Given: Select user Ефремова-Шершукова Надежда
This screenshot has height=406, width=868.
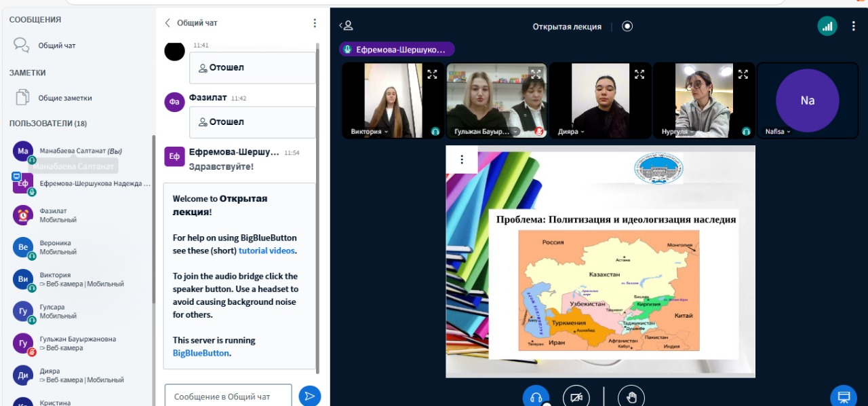Looking at the screenshot, I should pos(81,183).
